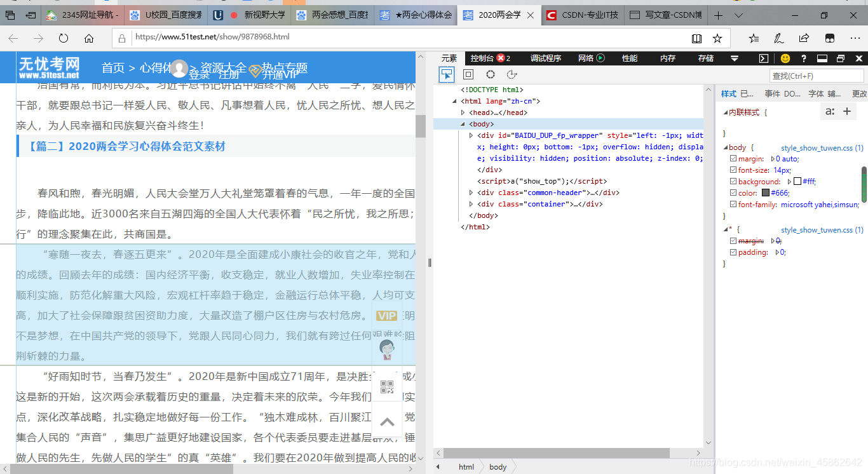
Task: Click the 注册 register link
Action: click(229, 74)
